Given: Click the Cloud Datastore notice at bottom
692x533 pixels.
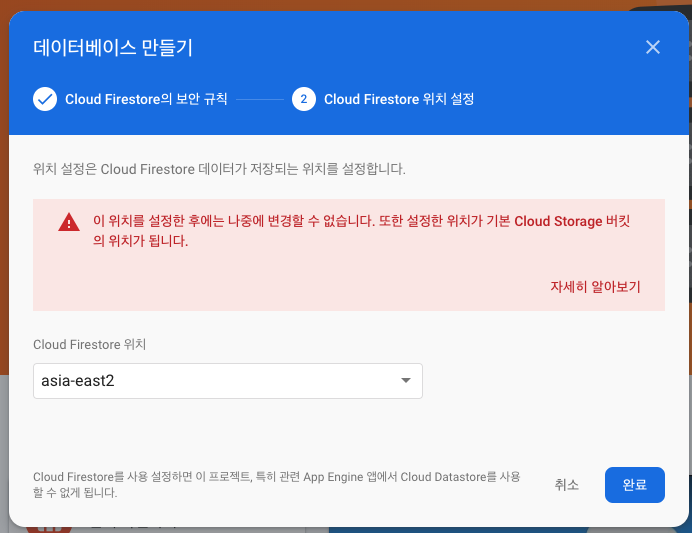Looking at the screenshot, I should (x=277, y=484).
